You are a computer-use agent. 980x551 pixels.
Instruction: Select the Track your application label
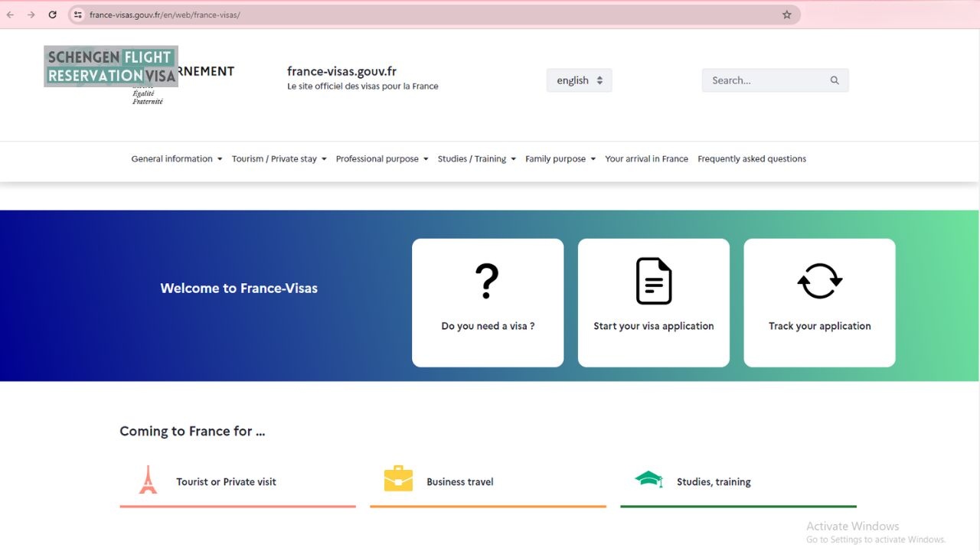tap(820, 326)
